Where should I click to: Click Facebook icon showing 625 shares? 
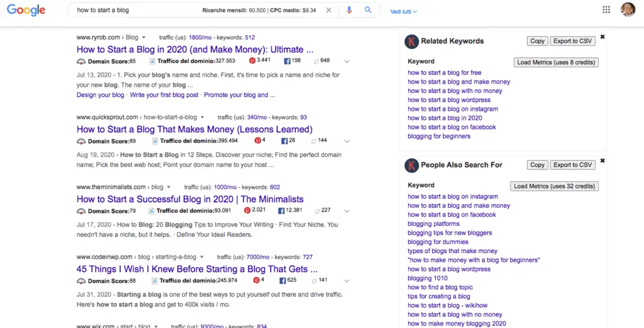(x=282, y=281)
